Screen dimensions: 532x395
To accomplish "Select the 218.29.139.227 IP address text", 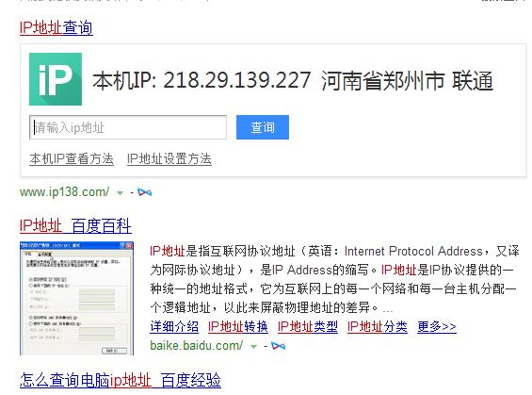I will (237, 81).
